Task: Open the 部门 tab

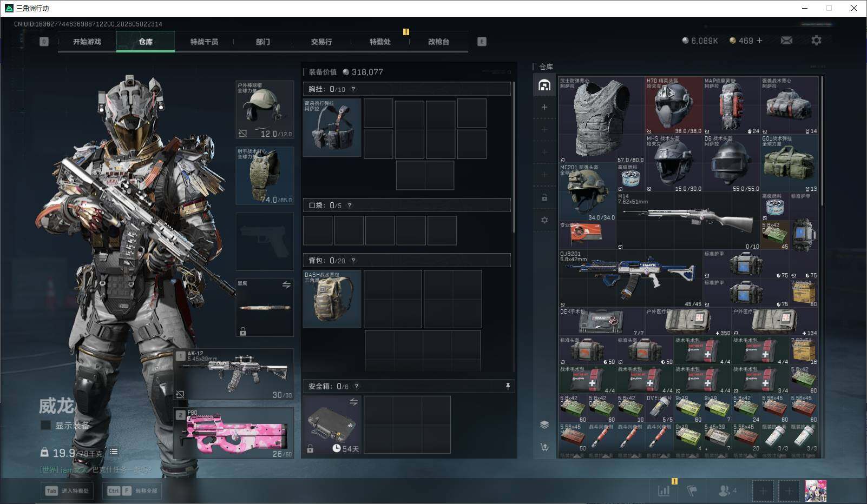Action: [262, 42]
